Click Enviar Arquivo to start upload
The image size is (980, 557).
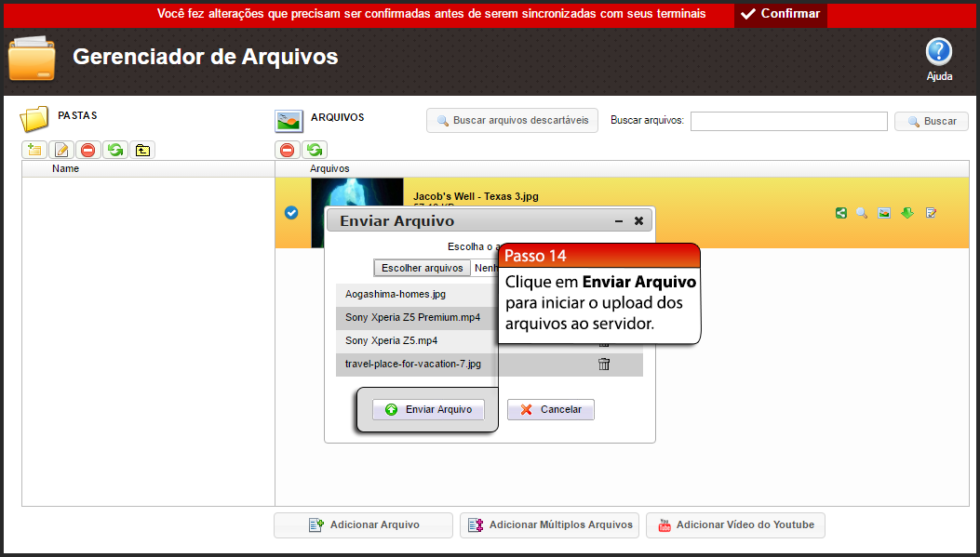427,409
